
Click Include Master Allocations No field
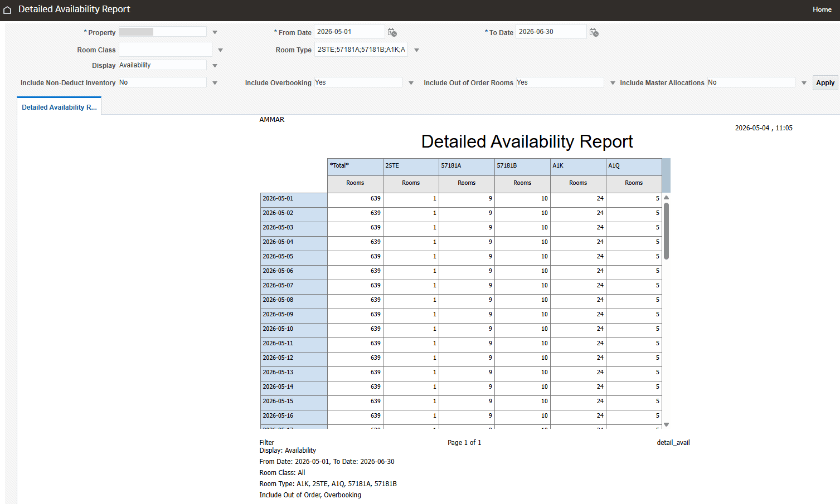coord(751,82)
